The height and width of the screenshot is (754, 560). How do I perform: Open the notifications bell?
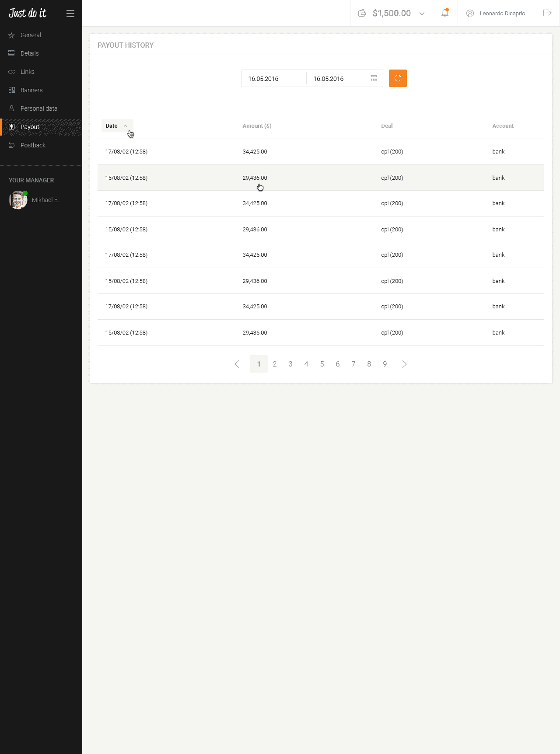[444, 13]
